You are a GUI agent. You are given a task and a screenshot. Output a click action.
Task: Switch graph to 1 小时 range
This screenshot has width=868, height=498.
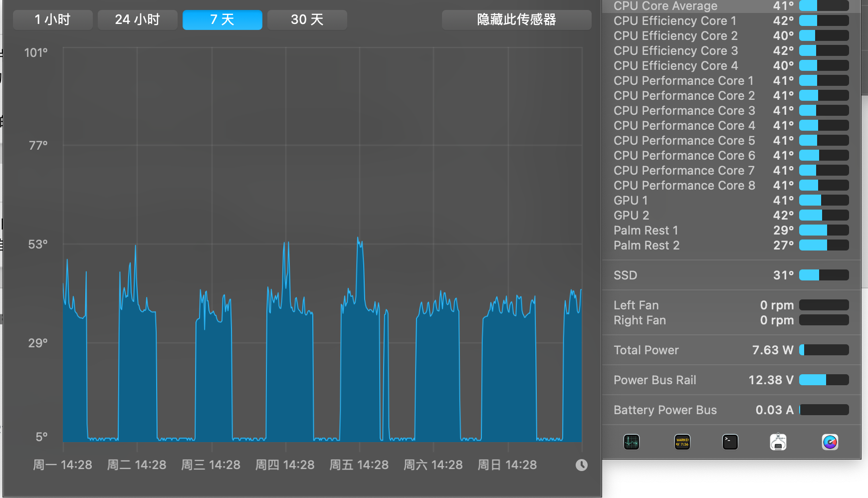click(52, 20)
